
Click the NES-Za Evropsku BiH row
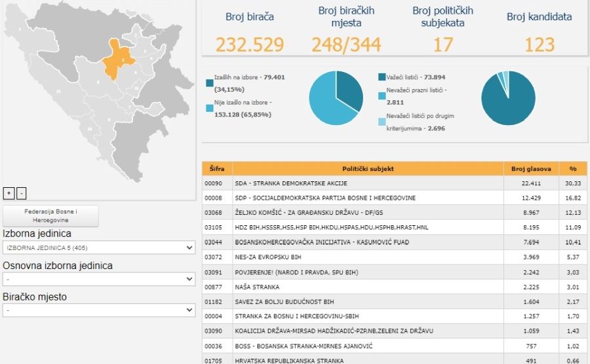pyautogui.click(x=368, y=257)
